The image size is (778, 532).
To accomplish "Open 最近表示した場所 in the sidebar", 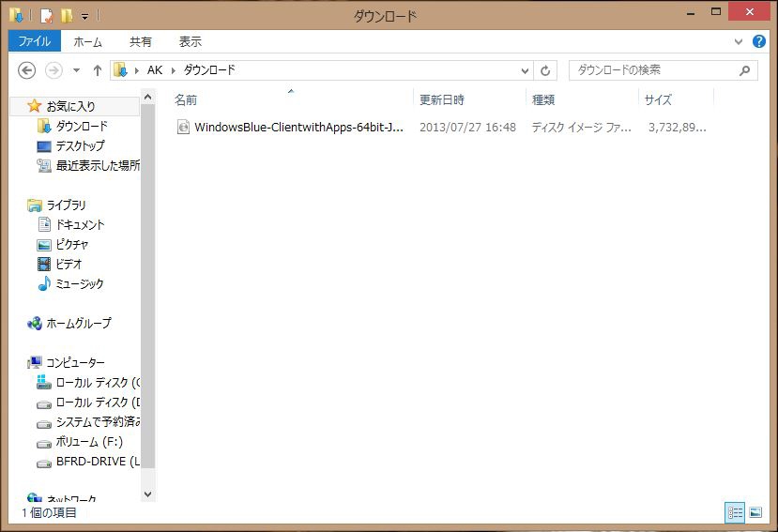I will pyautogui.click(x=98, y=165).
